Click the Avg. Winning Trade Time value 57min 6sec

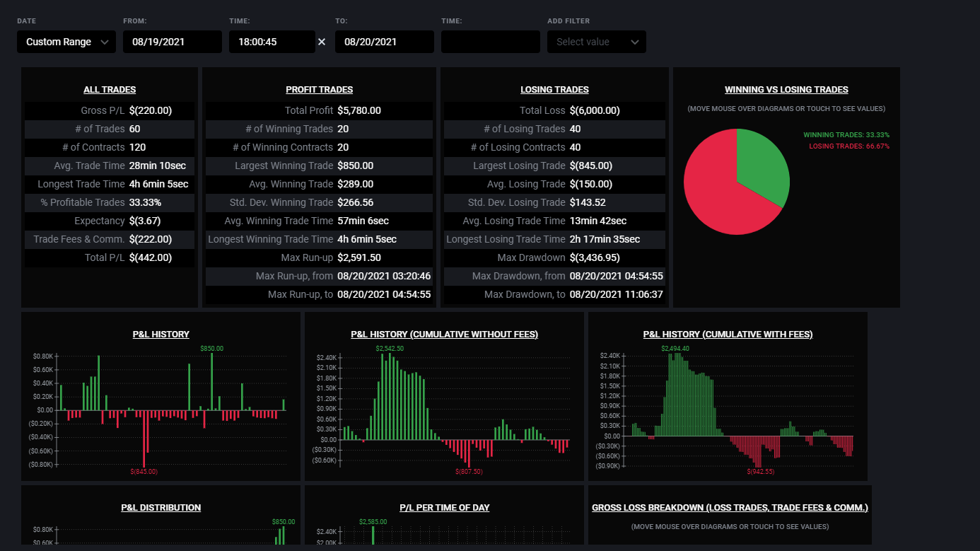[x=363, y=221]
